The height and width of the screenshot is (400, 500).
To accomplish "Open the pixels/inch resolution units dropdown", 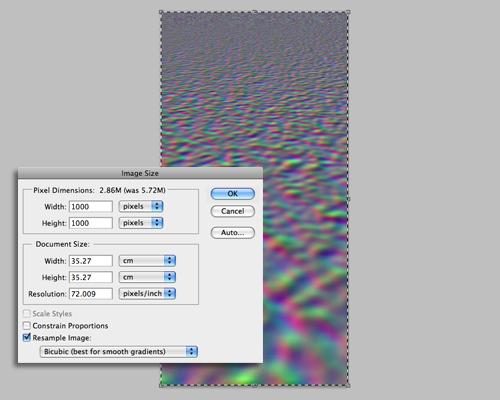I will pos(147,294).
